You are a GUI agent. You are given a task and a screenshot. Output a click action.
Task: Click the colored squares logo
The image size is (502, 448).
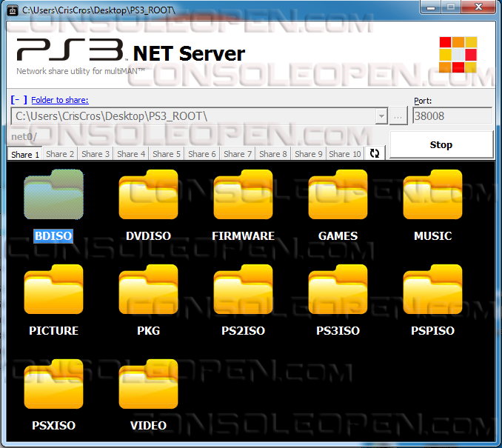pos(458,55)
